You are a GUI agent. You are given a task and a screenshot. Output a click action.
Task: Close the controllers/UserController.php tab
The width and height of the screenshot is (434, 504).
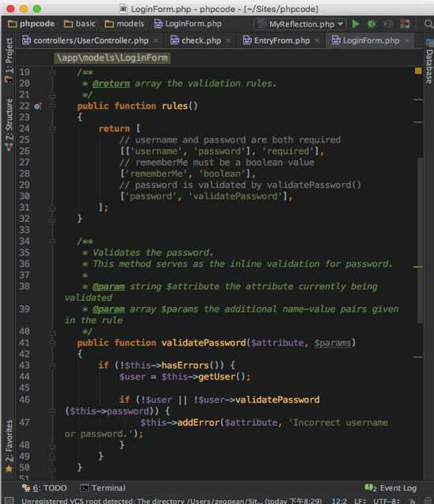tap(156, 40)
